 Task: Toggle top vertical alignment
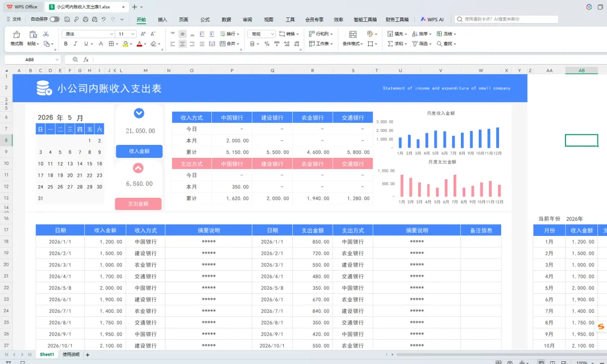(173, 34)
